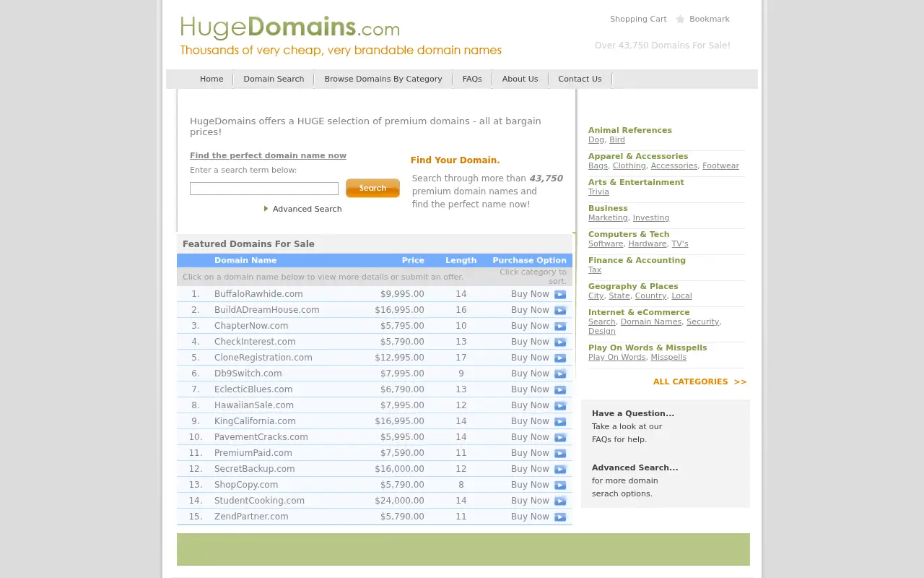Open Browse Domains By Category menu
This screenshot has height=578, width=924.
point(383,79)
